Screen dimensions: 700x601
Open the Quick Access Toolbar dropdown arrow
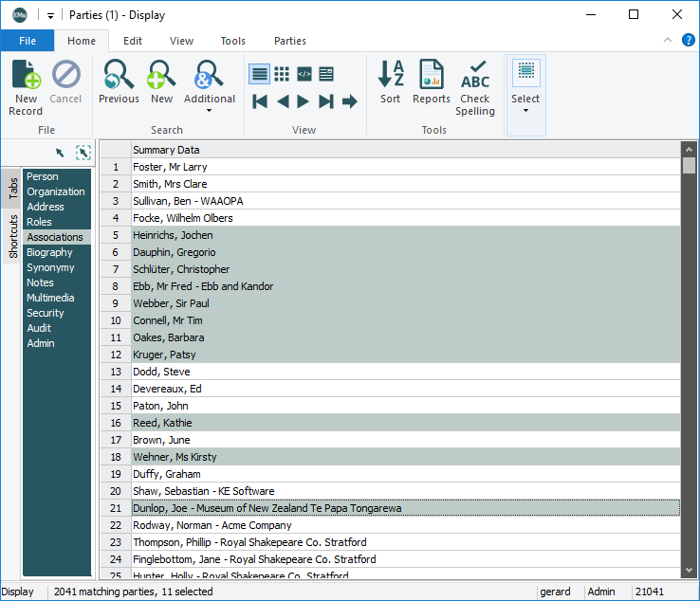50,15
